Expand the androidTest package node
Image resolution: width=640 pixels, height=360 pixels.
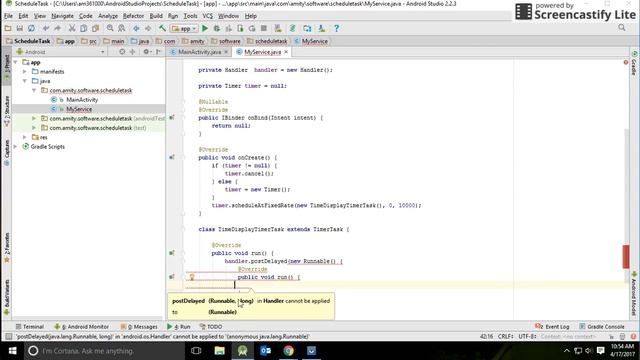click(34, 118)
